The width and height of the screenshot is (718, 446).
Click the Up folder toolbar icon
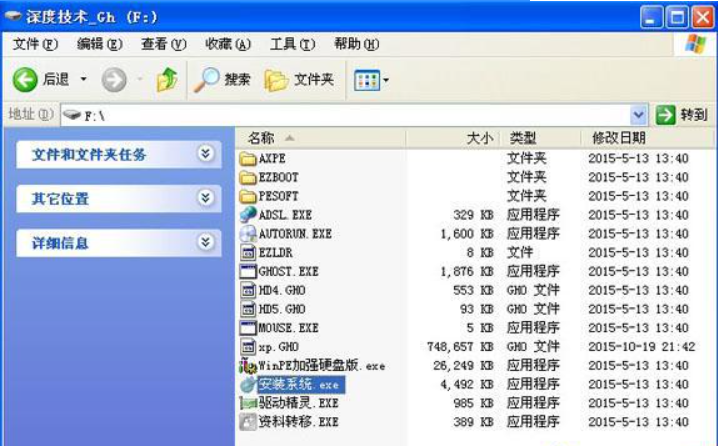coord(167,80)
